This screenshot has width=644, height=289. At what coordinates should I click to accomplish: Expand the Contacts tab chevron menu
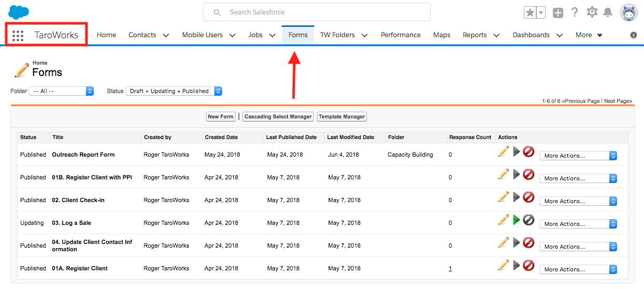(x=166, y=35)
